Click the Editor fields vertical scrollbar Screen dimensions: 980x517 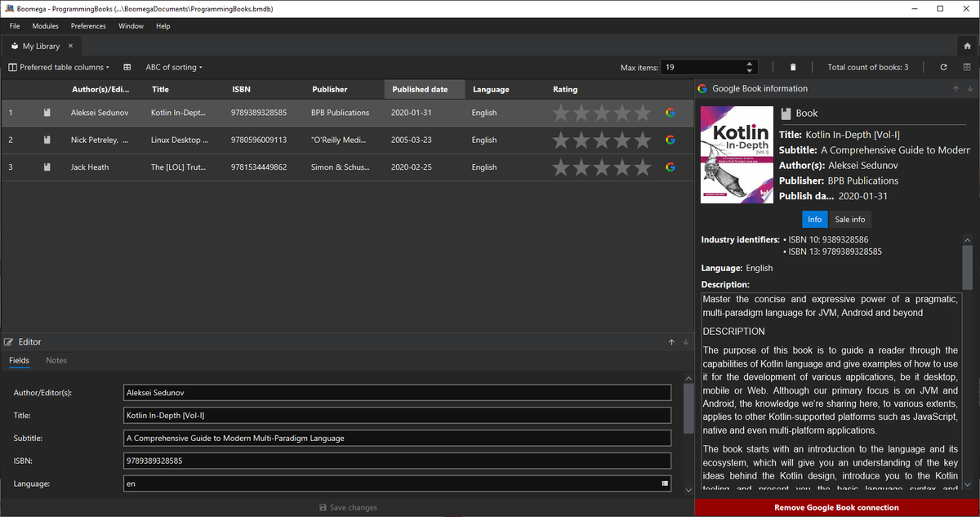[688, 407]
